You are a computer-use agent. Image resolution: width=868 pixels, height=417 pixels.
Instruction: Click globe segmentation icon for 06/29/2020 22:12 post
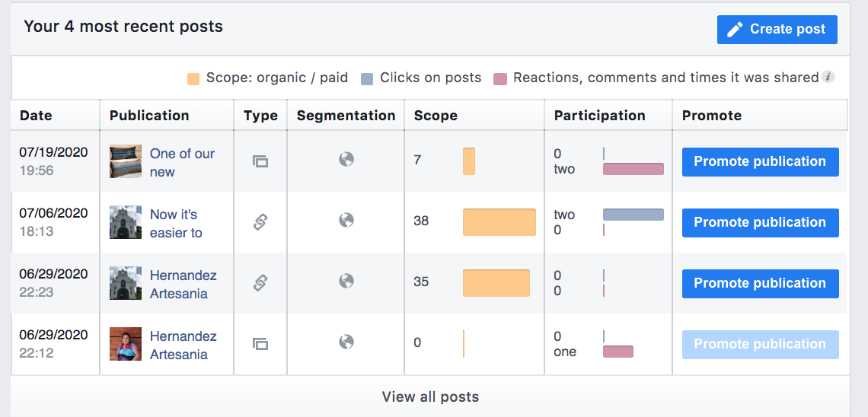(x=346, y=342)
